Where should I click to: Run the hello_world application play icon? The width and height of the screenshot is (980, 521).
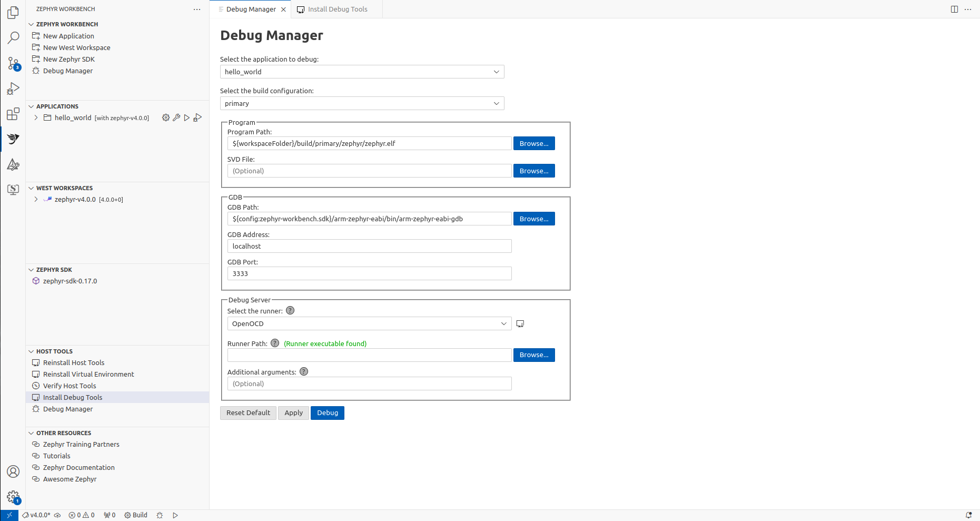pos(187,117)
